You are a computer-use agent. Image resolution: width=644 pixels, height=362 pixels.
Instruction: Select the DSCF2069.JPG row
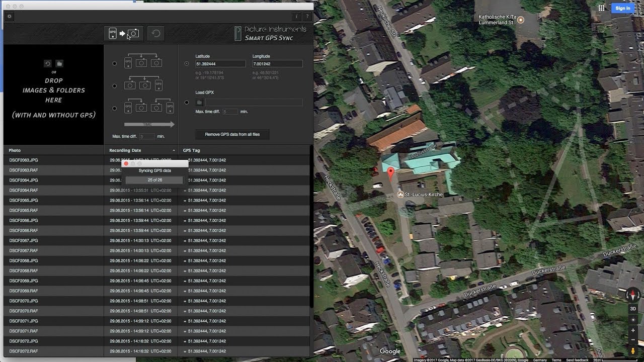click(x=157, y=281)
